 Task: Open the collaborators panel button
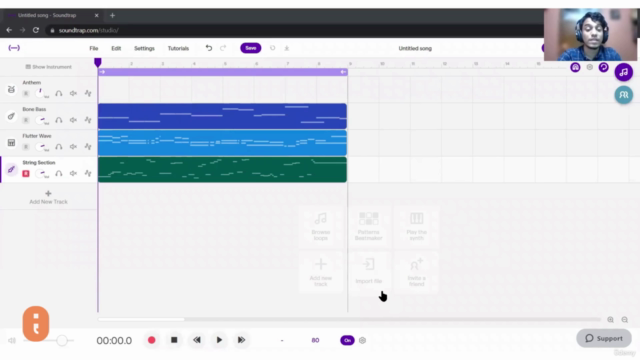tap(624, 95)
